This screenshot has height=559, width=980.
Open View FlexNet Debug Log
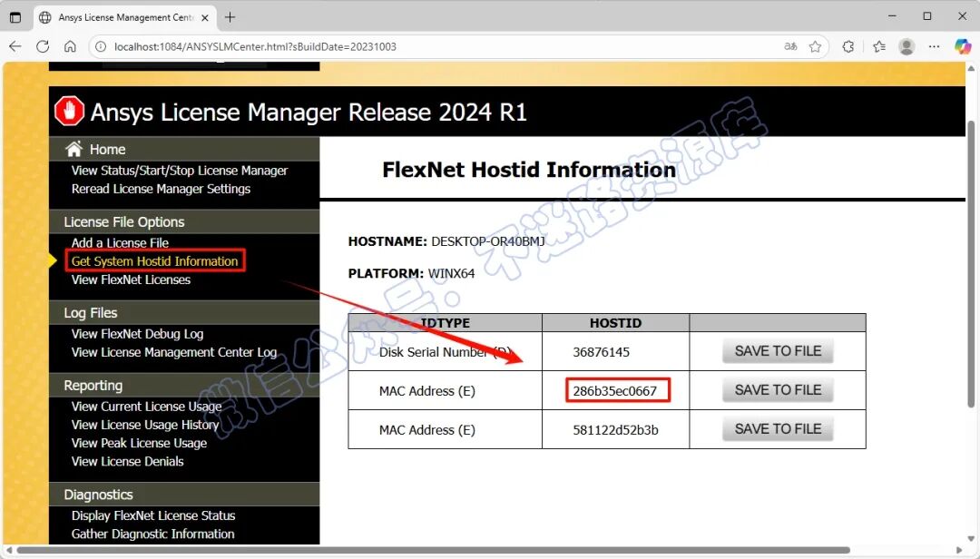pyautogui.click(x=137, y=334)
